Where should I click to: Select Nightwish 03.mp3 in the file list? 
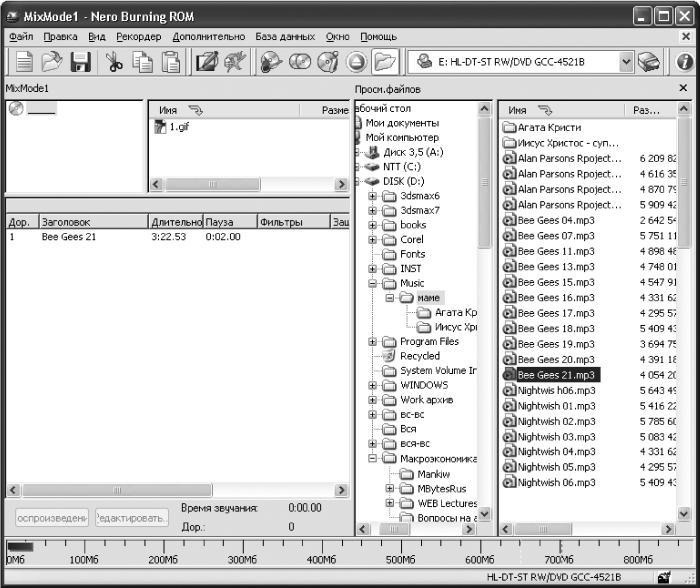point(556,437)
